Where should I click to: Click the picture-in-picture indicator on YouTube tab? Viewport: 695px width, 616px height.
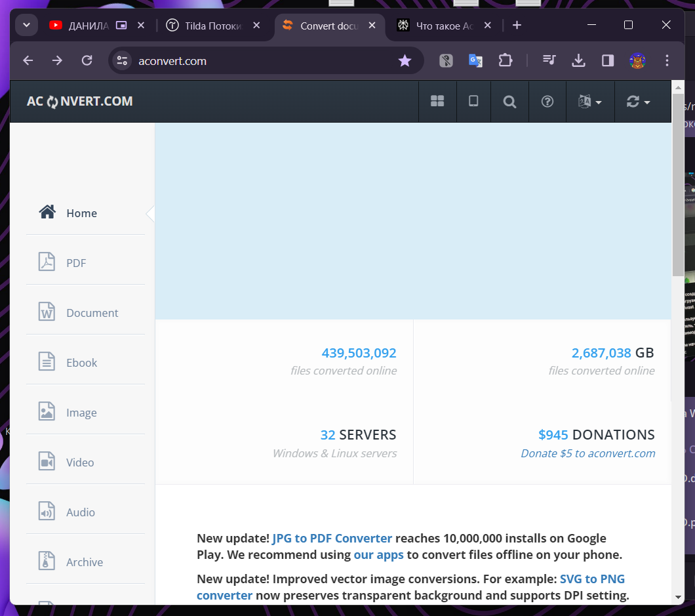[x=121, y=26]
